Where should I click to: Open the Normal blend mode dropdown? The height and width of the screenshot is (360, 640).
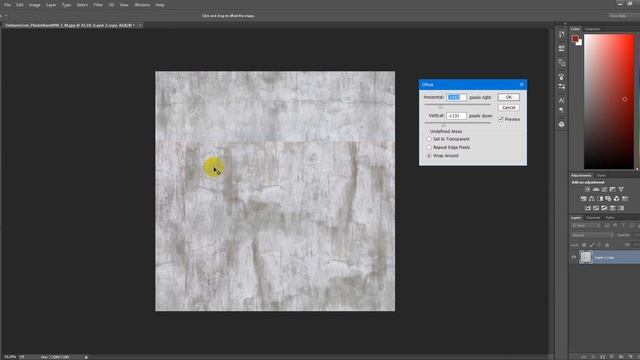point(592,236)
